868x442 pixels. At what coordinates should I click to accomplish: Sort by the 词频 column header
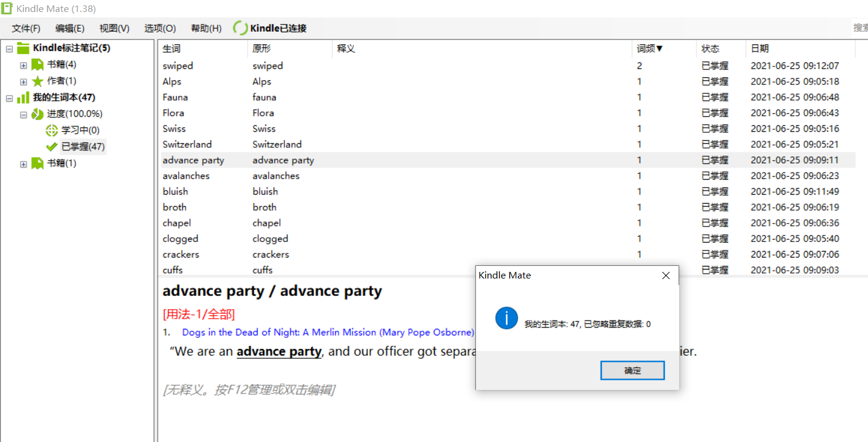665,49
